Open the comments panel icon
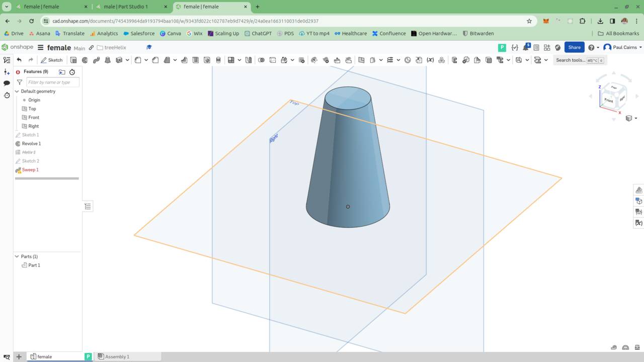644x362 pixels. 7,83
